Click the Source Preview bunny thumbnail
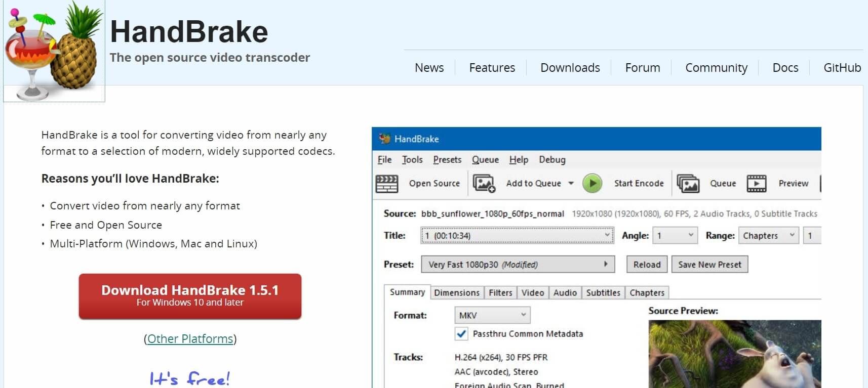The image size is (868, 388). 735,354
